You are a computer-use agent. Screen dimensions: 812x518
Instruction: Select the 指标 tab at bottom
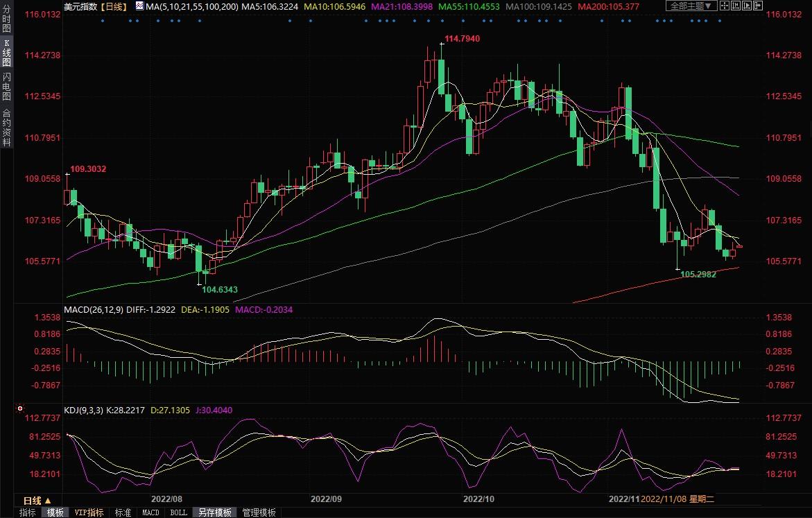tap(28, 512)
